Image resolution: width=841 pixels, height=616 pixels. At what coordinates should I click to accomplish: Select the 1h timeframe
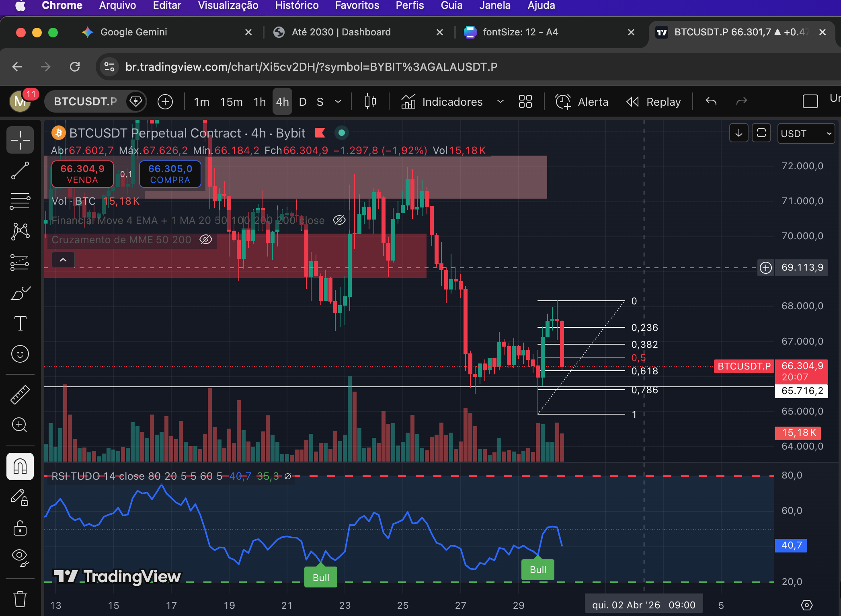[x=260, y=102]
